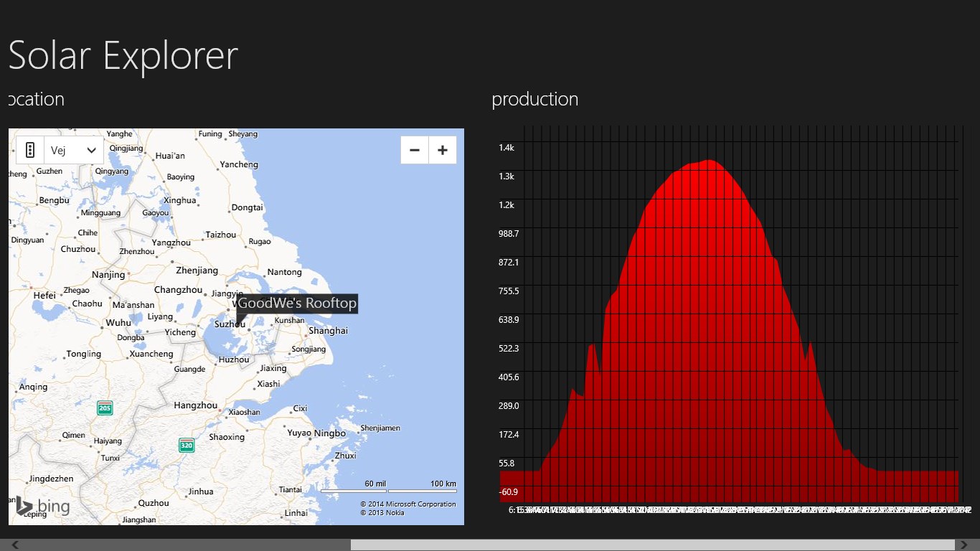
Task: Open the Vej map type dropdown
Action: [73, 150]
